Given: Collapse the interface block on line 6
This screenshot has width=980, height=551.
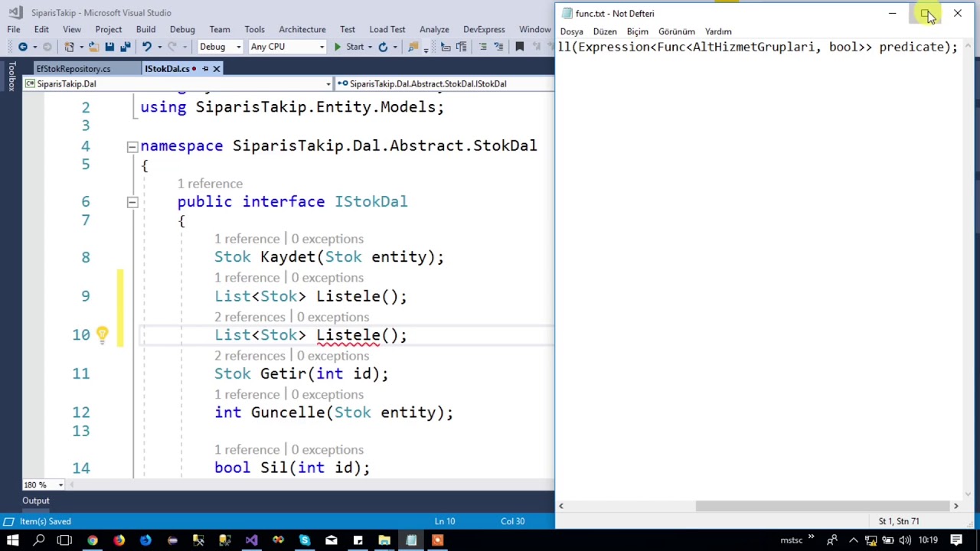Looking at the screenshot, I should coord(132,202).
